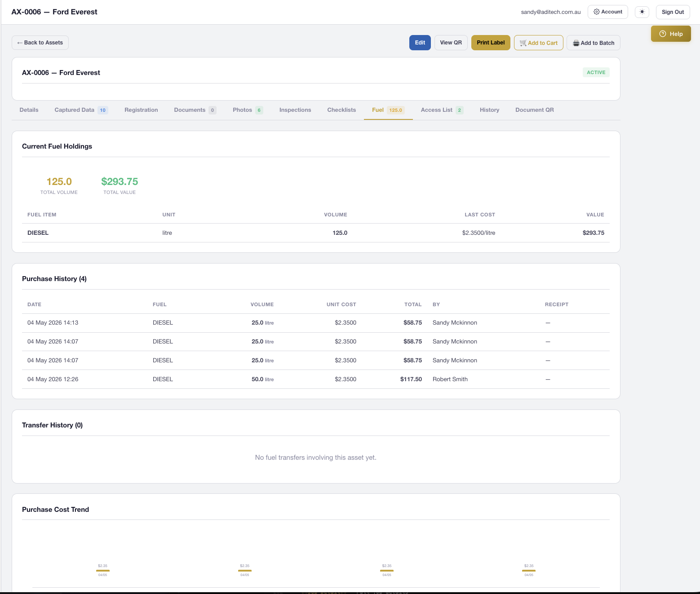Switch to the Registration tab

coord(141,110)
